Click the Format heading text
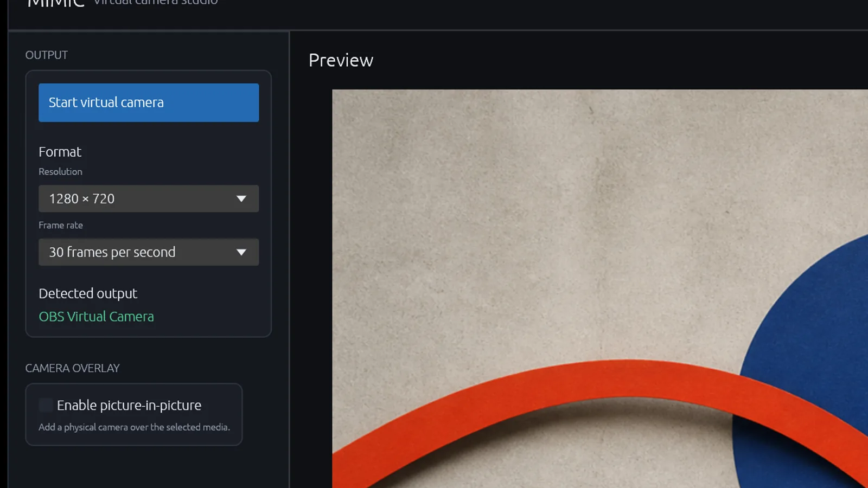The height and width of the screenshot is (488, 868). [60, 152]
